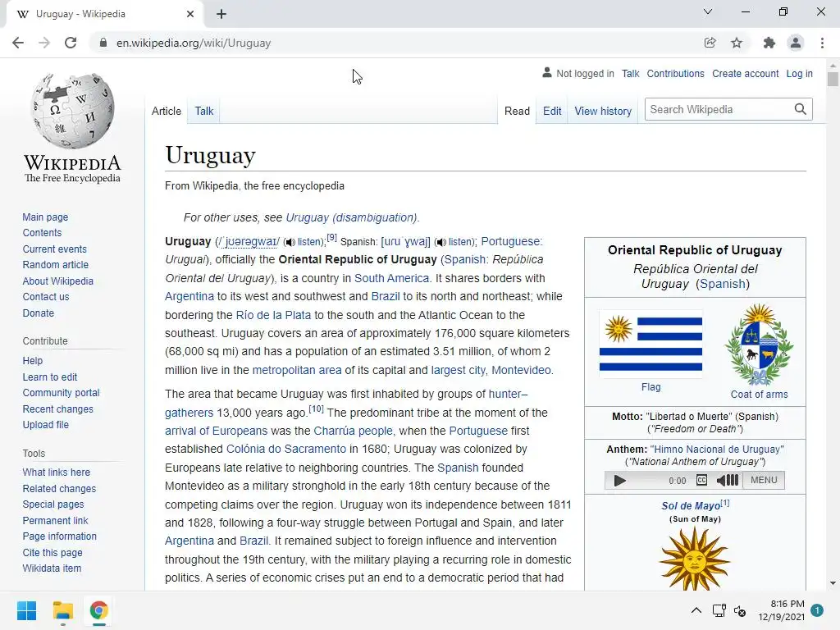Open File Explorer from the taskbar
Image resolution: width=840 pixels, height=630 pixels.
click(62, 610)
